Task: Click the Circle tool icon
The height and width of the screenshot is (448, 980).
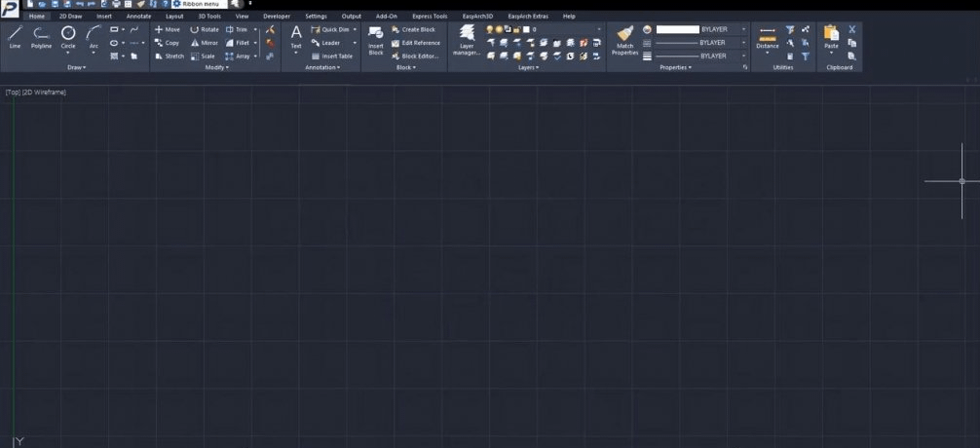Action: pyautogui.click(x=68, y=37)
